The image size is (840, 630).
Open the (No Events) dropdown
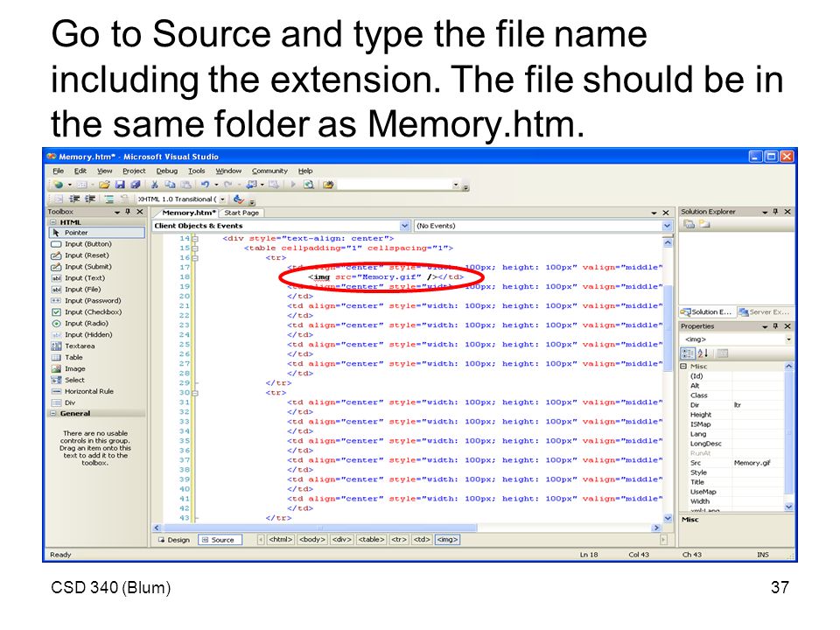[x=667, y=226]
